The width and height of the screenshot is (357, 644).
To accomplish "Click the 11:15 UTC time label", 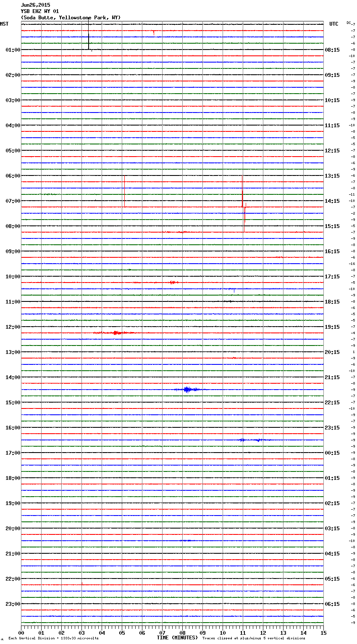I will 332,126.
